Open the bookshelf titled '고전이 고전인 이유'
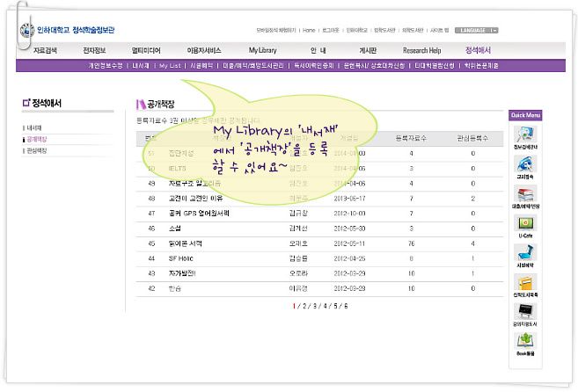578x392 pixels. pos(195,199)
